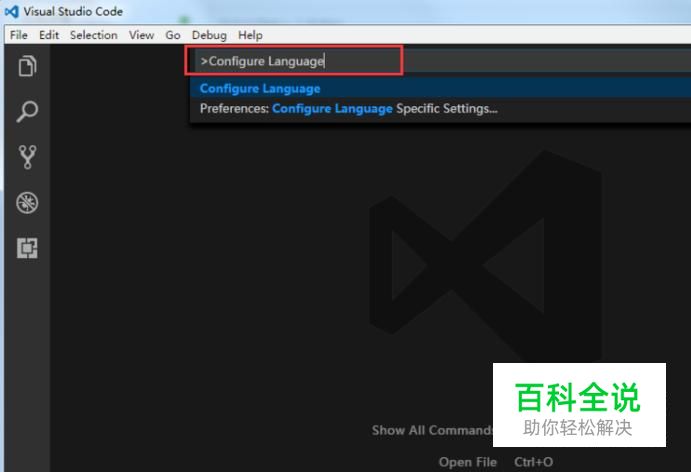Open the Edit menu
Image resolution: width=691 pixels, height=472 pixels.
(49, 35)
